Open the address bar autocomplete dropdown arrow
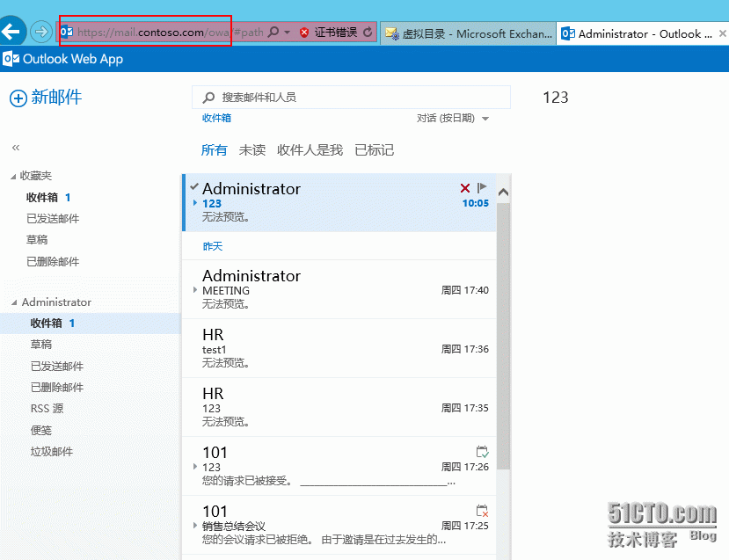729x560 pixels. pyautogui.click(x=287, y=32)
